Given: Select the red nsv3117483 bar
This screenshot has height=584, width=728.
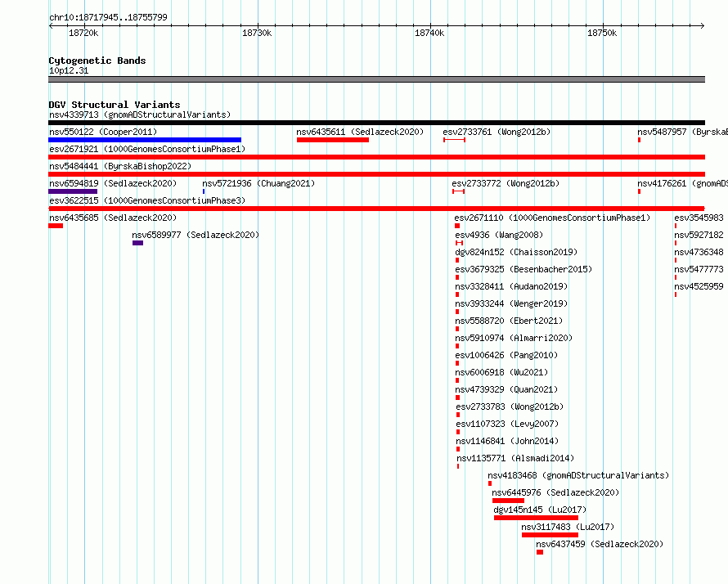Looking at the screenshot, I should point(550,535).
